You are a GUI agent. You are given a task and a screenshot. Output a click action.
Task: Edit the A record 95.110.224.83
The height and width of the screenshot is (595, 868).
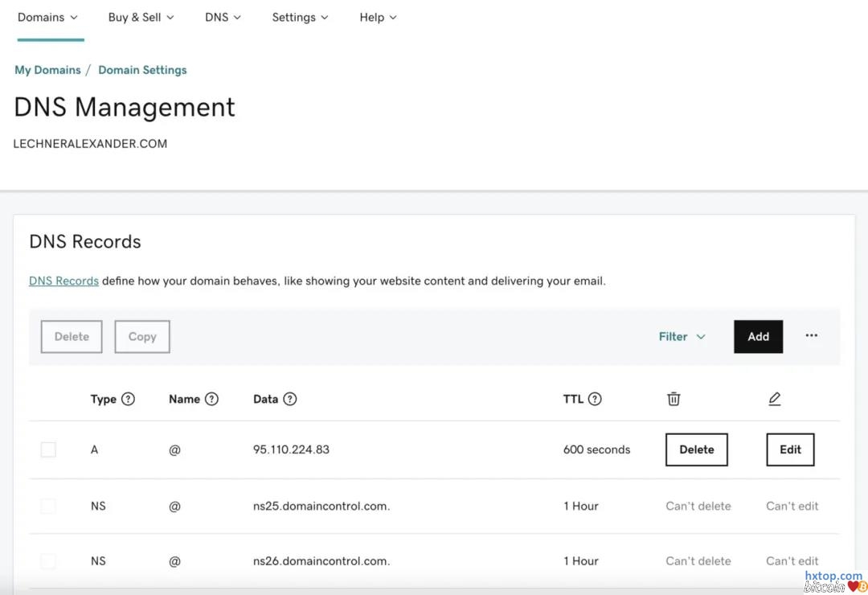pos(790,449)
